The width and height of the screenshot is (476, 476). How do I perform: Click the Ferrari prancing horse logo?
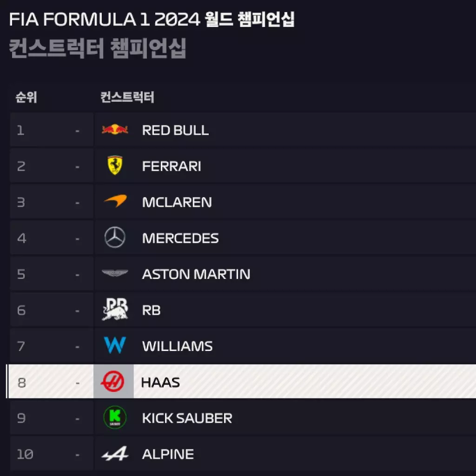(x=115, y=165)
